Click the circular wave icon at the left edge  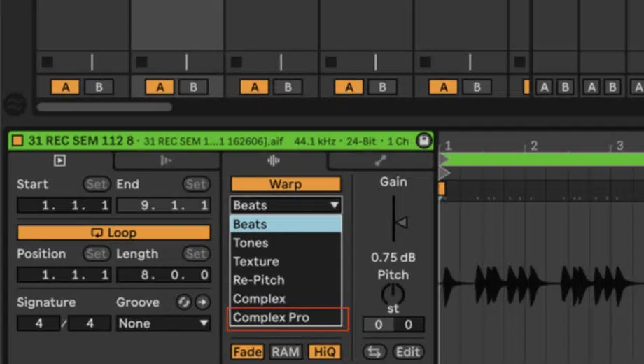click(x=15, y=104)
